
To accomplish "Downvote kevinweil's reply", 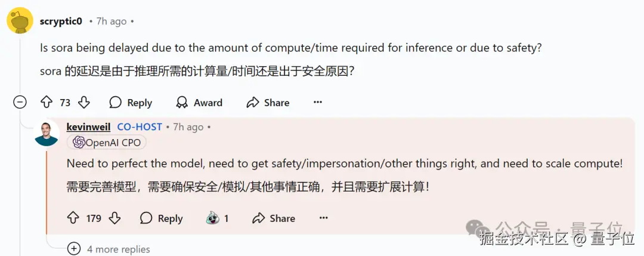I will tap(115, 218).
